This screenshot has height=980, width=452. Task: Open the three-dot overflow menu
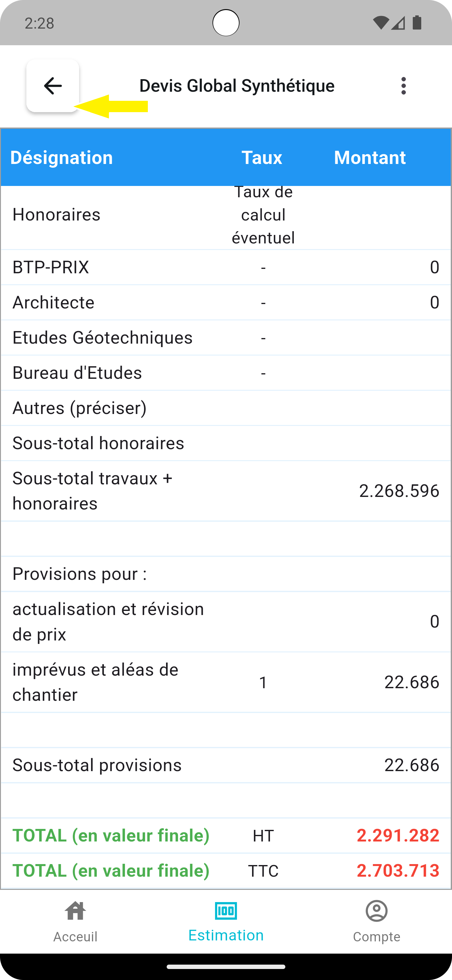(403, 86)
